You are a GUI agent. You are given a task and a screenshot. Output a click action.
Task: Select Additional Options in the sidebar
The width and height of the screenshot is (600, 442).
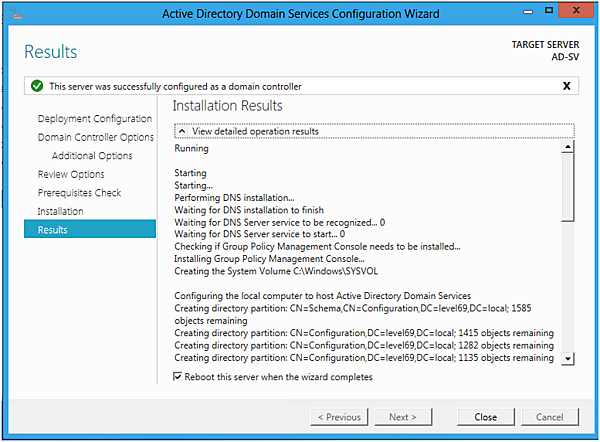pos(92,156)
